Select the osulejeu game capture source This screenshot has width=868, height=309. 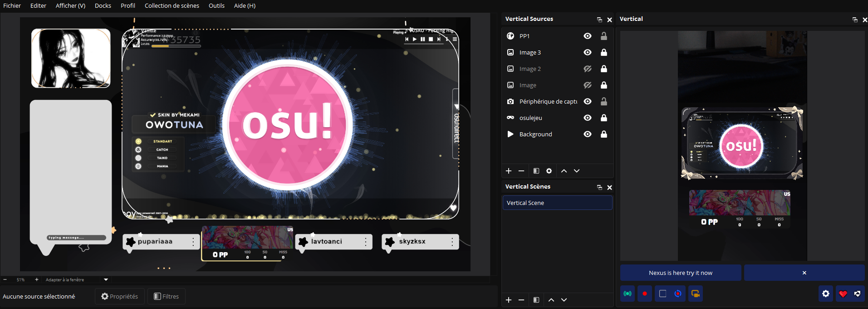click(x=557, y=118)
